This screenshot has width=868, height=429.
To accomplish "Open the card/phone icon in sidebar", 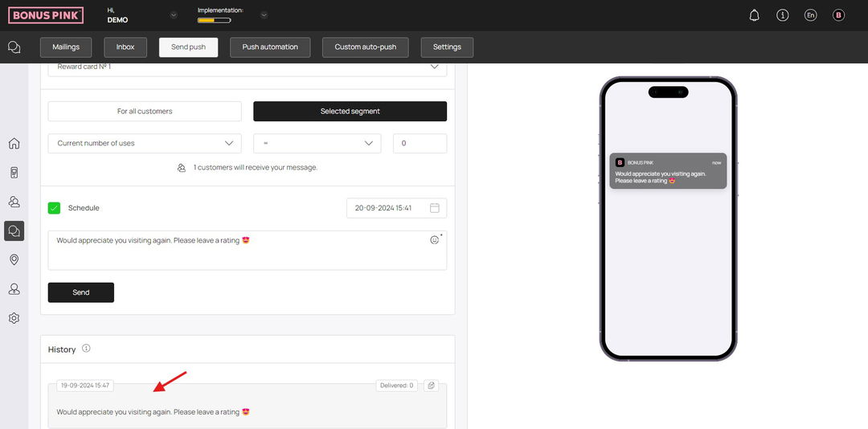I will (14, 173).
